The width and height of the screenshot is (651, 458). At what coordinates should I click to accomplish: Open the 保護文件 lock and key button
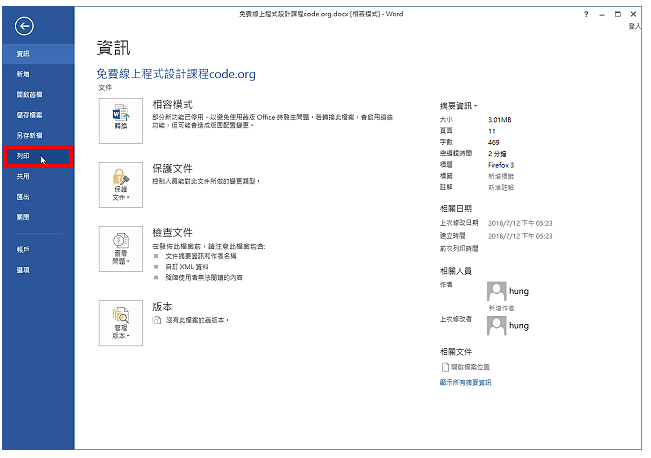click(x=121, y=185)
